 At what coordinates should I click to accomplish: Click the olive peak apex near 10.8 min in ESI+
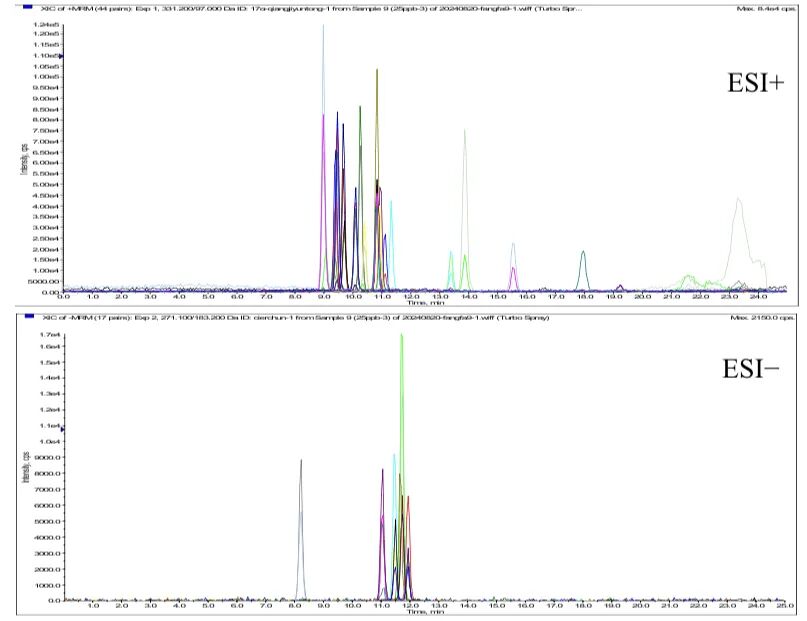[377, 70]
